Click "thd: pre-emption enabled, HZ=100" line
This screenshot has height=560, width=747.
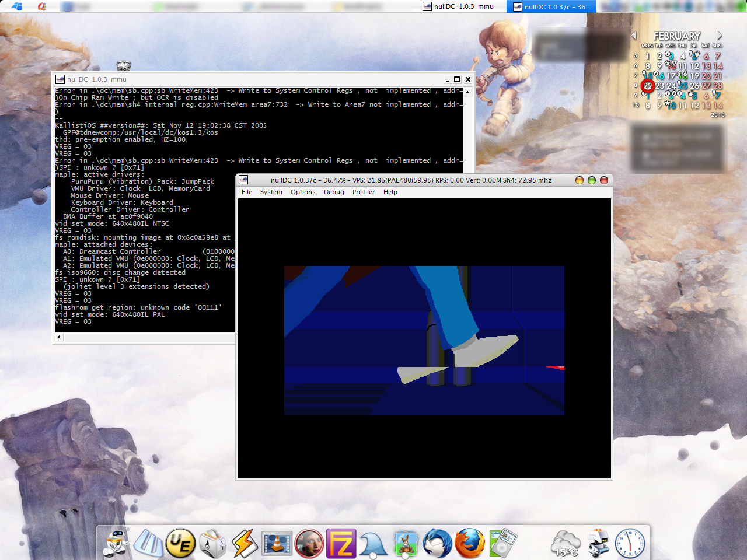click(x=120, y=139)
